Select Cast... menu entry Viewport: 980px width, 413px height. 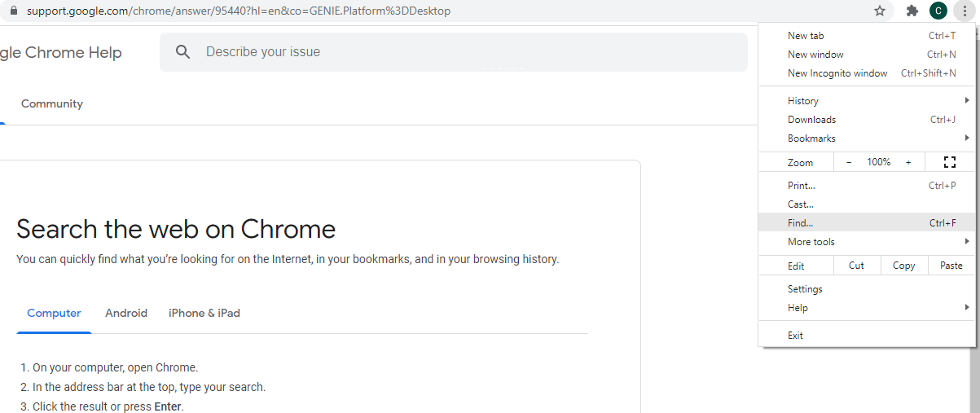[867, 204]
